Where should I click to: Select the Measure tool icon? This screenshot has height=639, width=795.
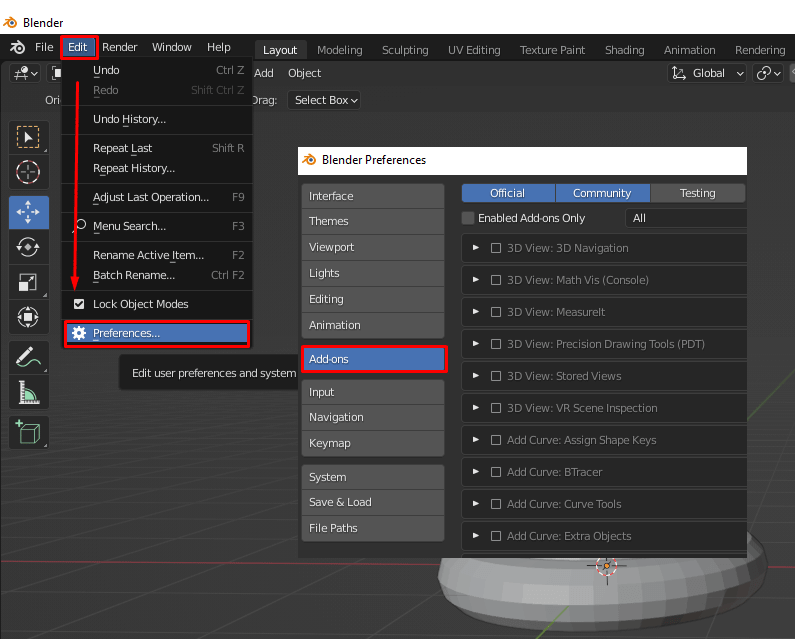pyautogui.click(x=28, y=392)
